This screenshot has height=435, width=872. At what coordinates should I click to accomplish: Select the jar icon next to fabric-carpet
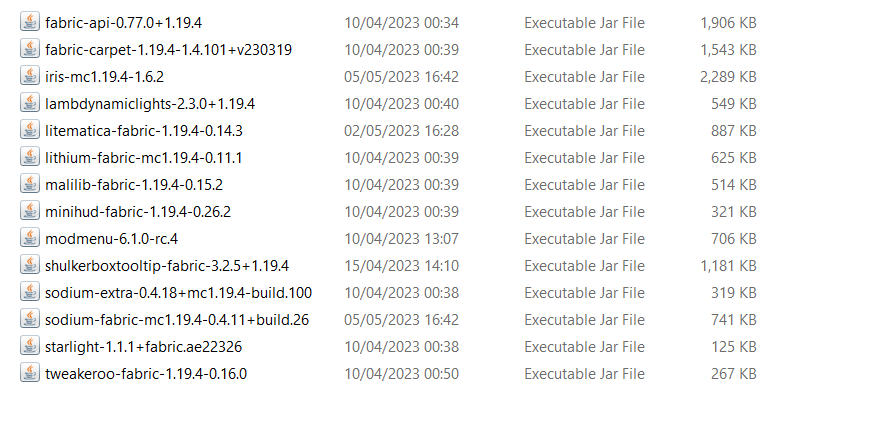[29, 48]
